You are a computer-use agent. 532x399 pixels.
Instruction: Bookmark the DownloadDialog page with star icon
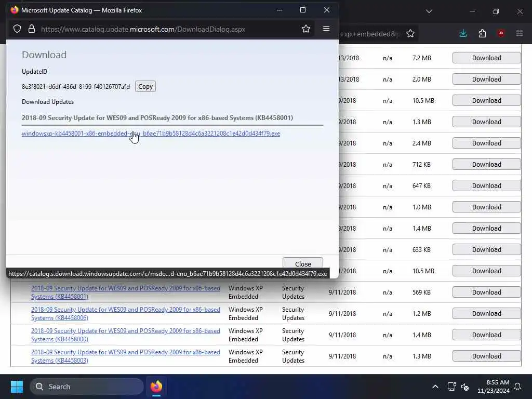[305, 29]
